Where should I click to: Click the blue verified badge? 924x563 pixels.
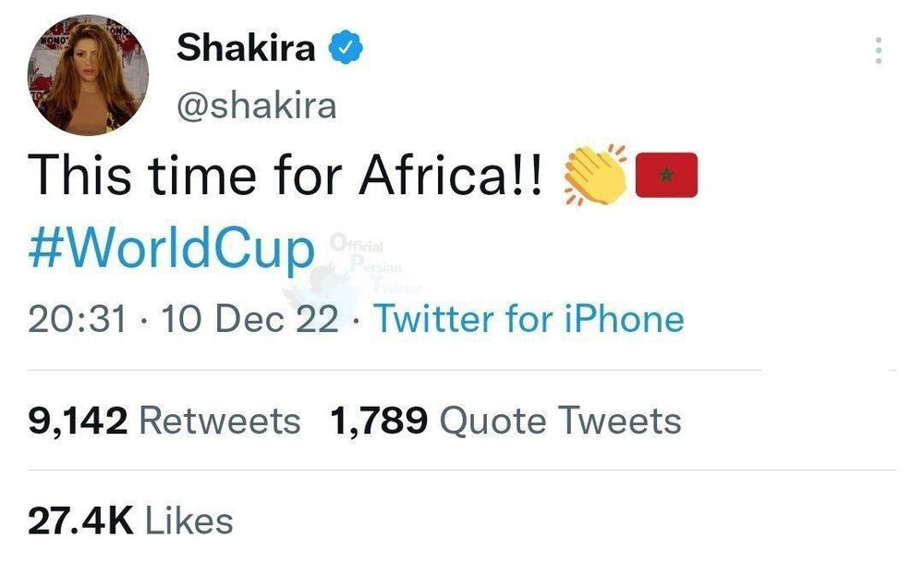tap(346, 48)
